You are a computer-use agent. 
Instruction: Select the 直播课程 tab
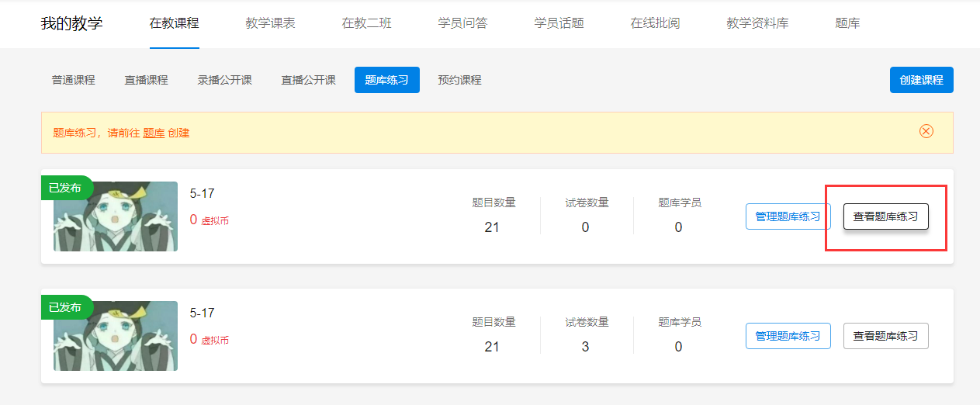146,80
